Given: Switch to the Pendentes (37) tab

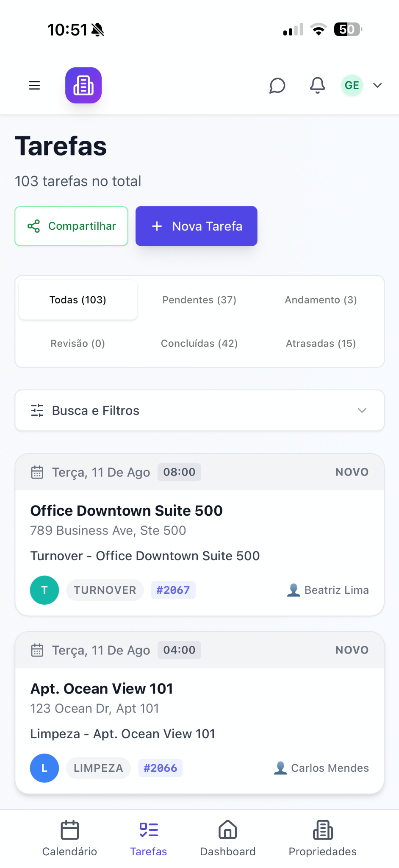Looking at the screenshot, I should tap(199, 300).
